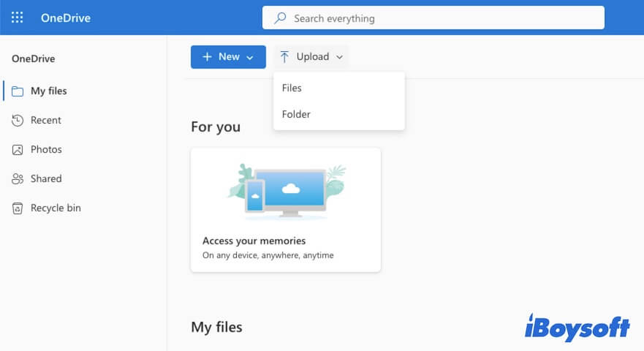644x351 pixels.
Task: Click the memories card illustration
Action: [287, 191]
